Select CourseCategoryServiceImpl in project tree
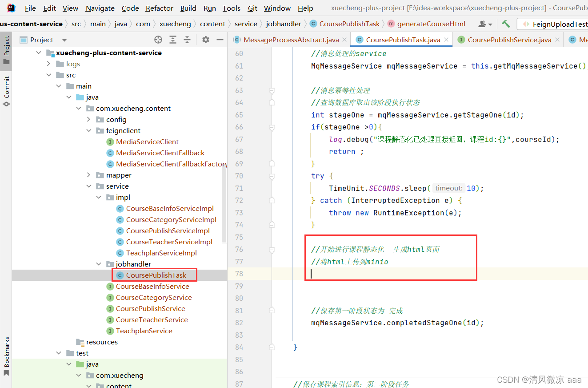Viewport: 588px width, 388px height. [x=171, y=219]
